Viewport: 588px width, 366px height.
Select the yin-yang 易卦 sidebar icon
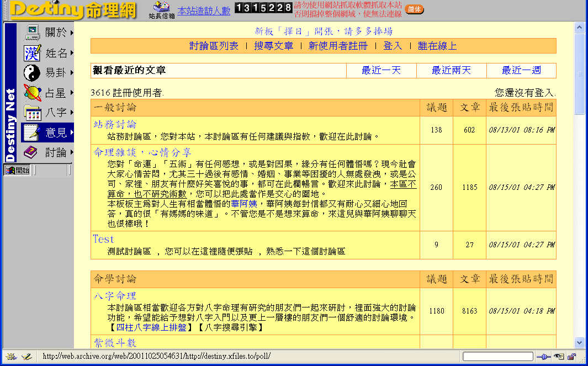(x=31, y=73)
